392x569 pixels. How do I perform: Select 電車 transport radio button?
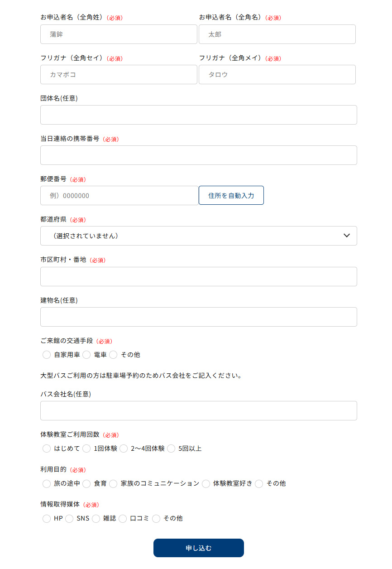coord(86,355)
